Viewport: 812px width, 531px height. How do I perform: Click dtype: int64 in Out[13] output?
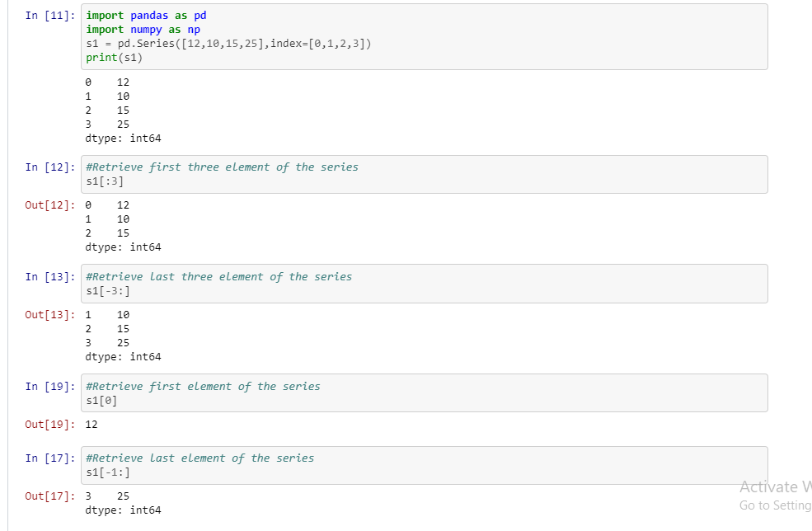point(124,357)
